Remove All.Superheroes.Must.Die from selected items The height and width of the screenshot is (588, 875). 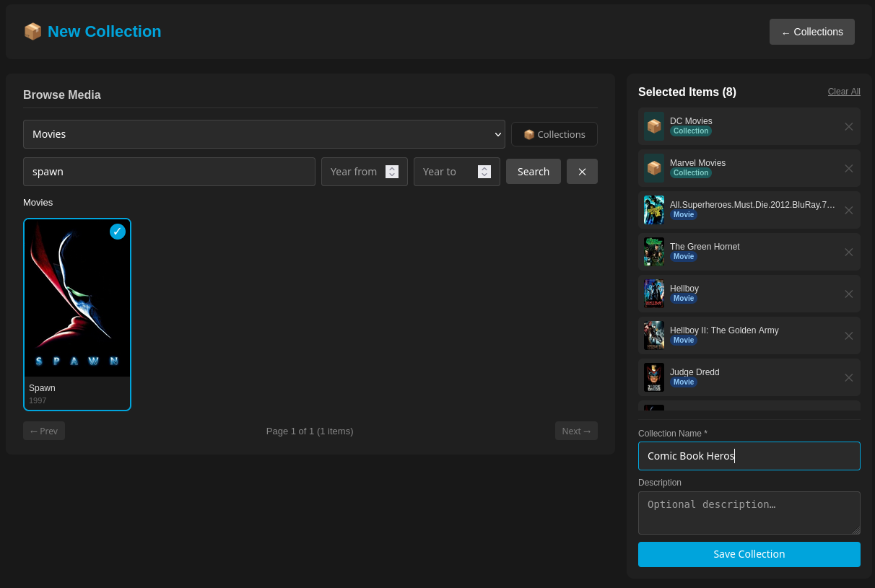pos(849,210)
